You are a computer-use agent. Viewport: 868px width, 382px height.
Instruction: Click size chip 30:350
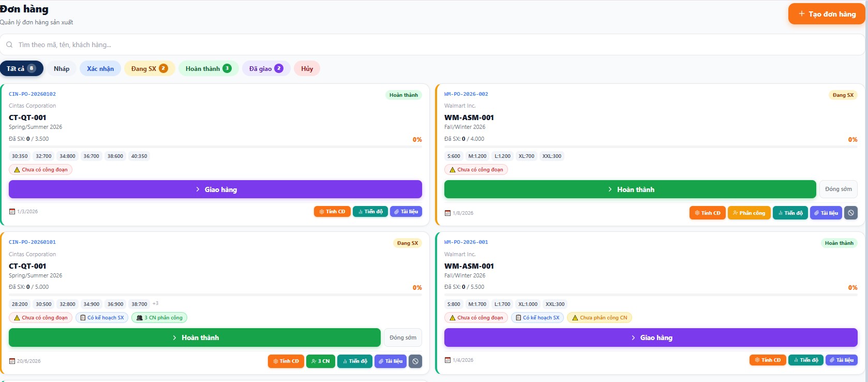point(20,156)
